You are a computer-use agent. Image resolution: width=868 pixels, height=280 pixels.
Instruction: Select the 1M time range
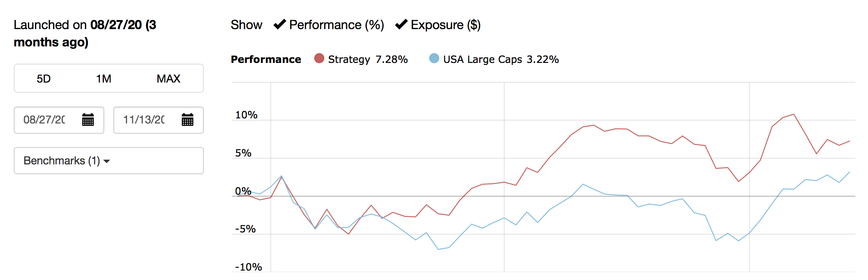[103, 79]
